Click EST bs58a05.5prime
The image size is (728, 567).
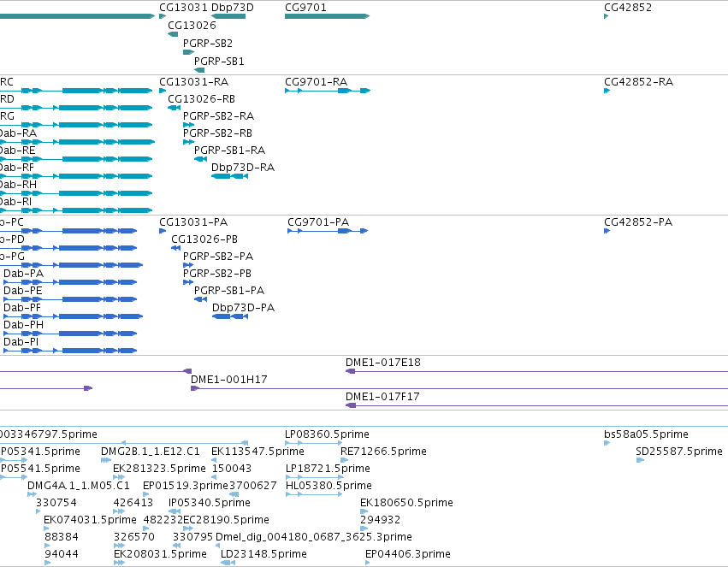point(646,434)
